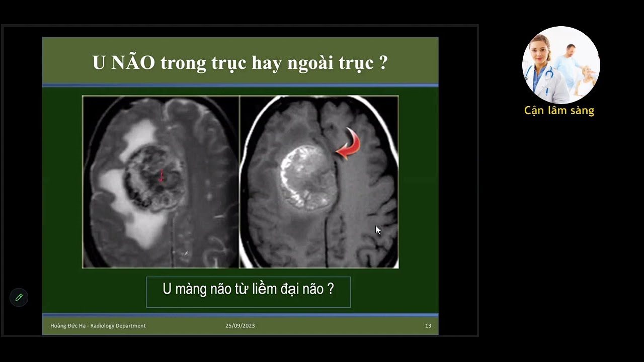Viewport: 644px width, 362px height.
Task: Click the slide title 'U NÃO trong trục hay ngoài trục ?'
Action: pyautogui.click(x=240, y=63)
